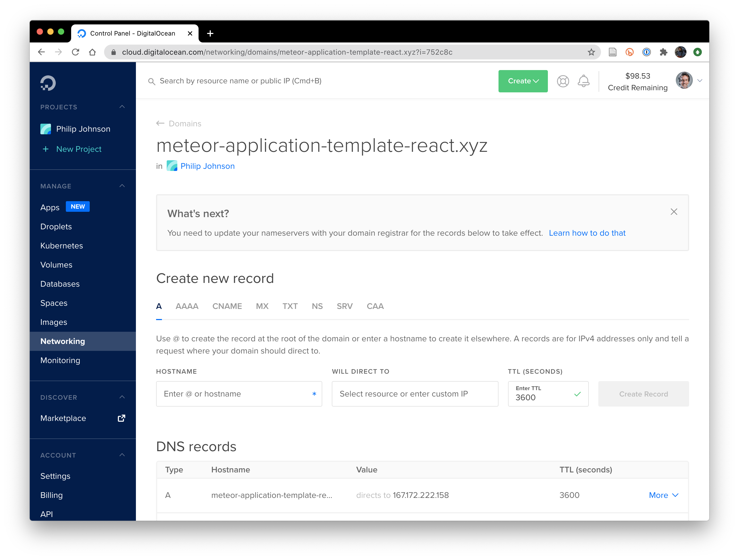Viewport: 739px width, 560px height.
Task: Open the notifications bell
Action: click(583, 81)
